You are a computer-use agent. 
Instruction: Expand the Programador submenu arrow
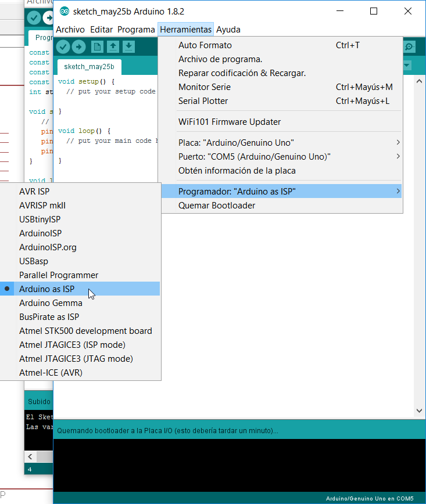[398, 191]
